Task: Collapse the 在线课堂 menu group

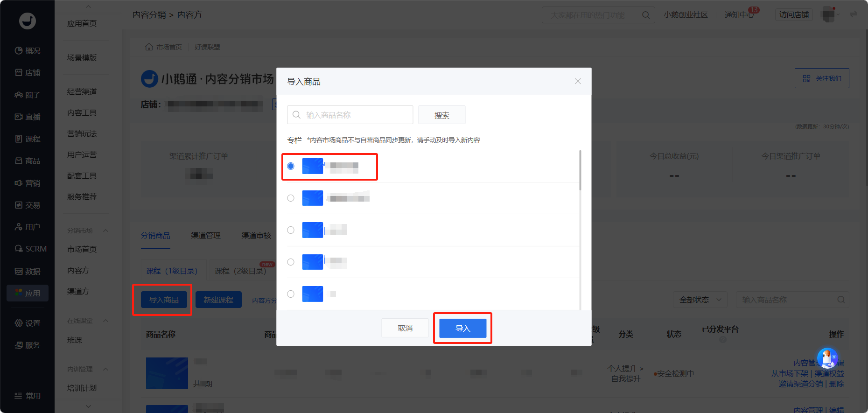Action: coord(105,321)
